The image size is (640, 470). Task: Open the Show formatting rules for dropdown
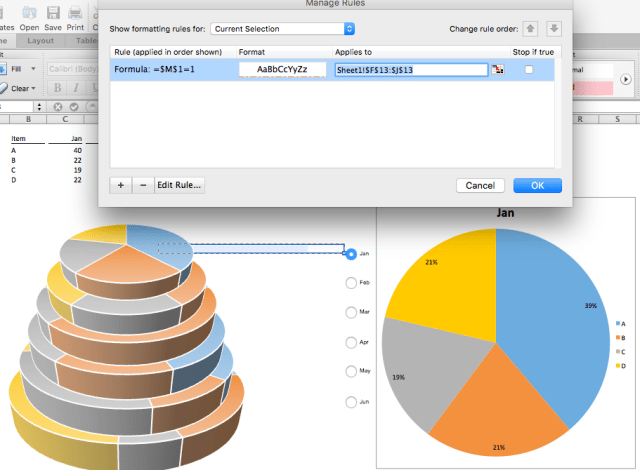(282, 29)
